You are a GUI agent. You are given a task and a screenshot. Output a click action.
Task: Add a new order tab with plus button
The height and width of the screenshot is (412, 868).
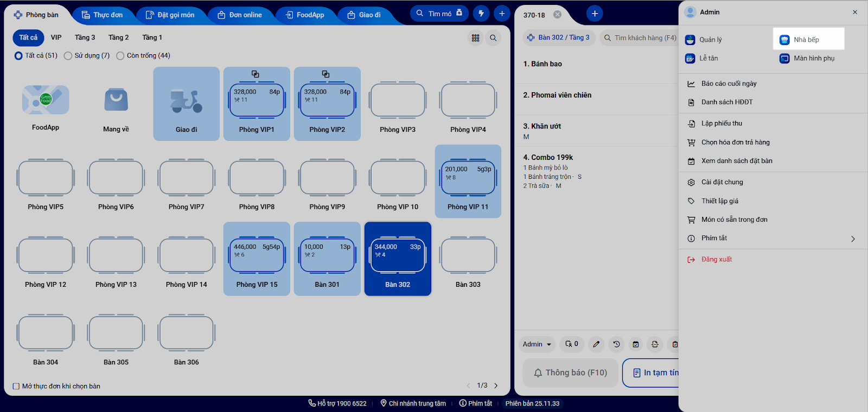coord(595,14)
